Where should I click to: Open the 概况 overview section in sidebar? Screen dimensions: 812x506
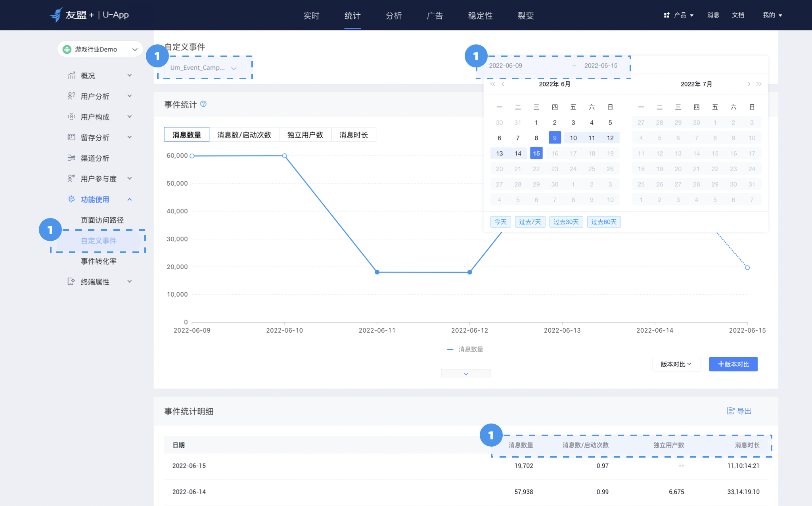point(72,75)
